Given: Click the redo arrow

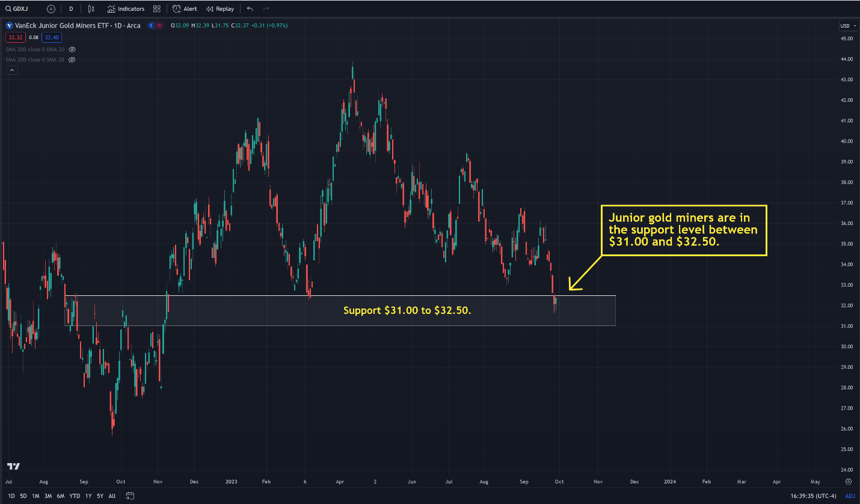Looking at the screenshot, I should click(x=266, y=9).
